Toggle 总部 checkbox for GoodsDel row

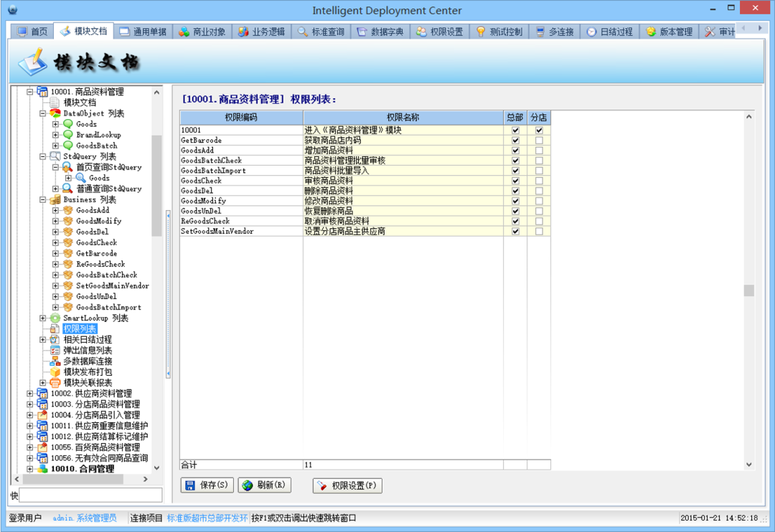pyautogui.click(x=515, y=191)
